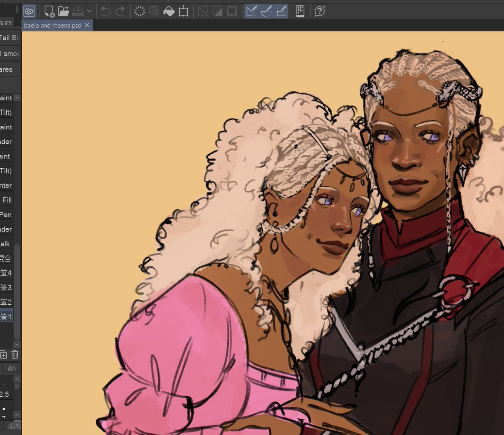
Task: Select the '混合' brush entry
Action: pos(7,258)
